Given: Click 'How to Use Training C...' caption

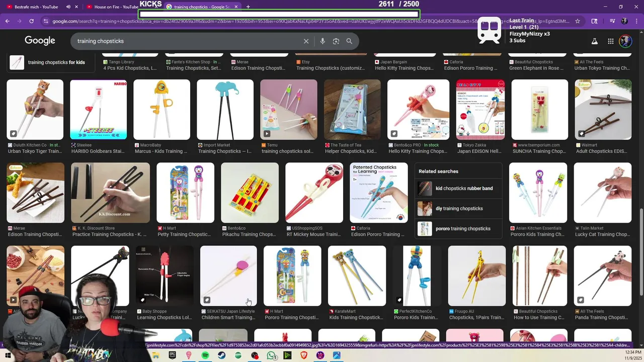Looking at the screenshot, I should [538, 317].
